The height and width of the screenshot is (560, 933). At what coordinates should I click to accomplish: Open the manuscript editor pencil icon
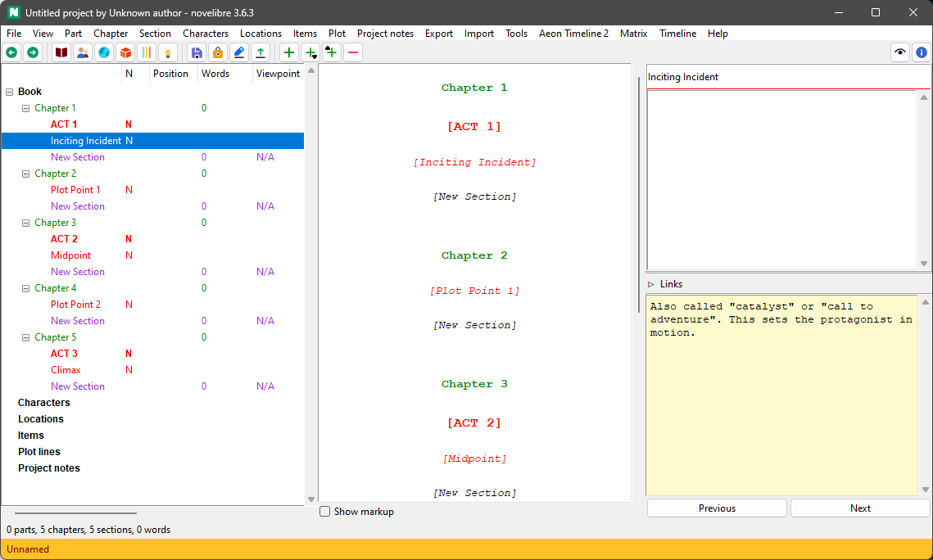click(x=238, y=52)
